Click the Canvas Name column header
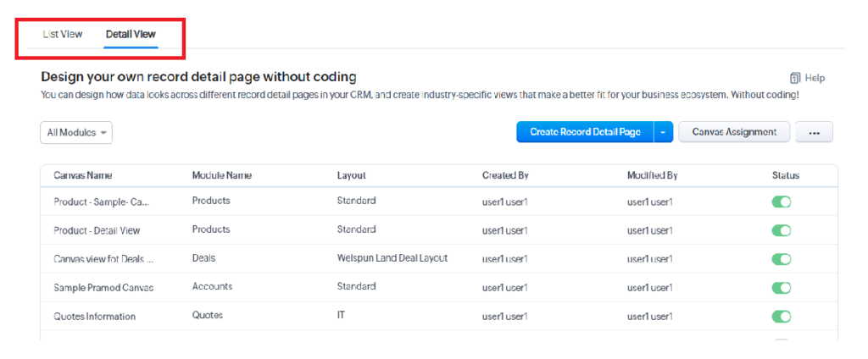This screenshot has height=359, width=868. click(x=83, y=175)
